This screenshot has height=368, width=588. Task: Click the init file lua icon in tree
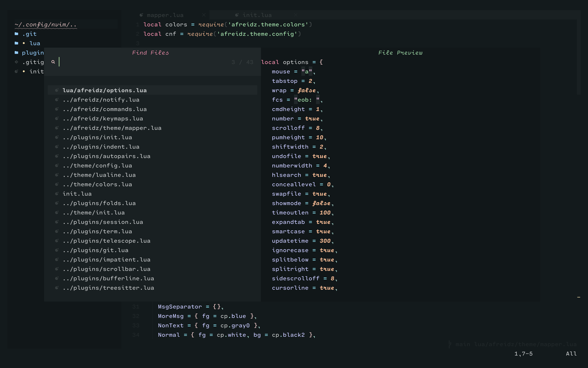(x=16, y=71)
